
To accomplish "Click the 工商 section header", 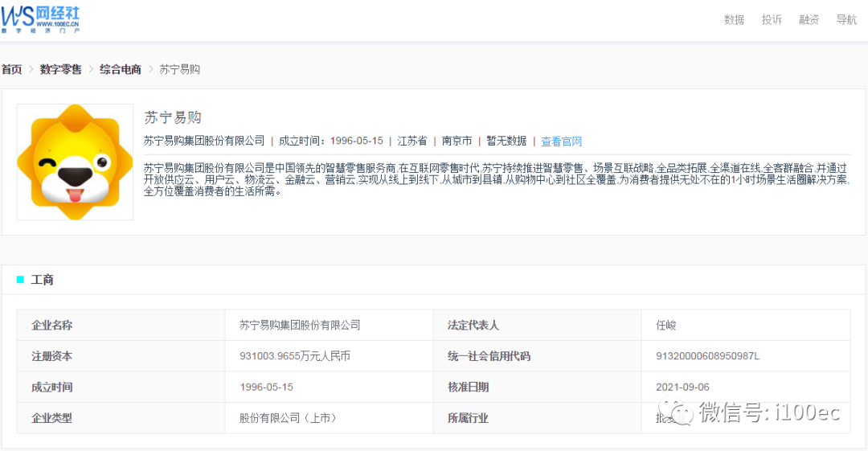I will [42, 280].
